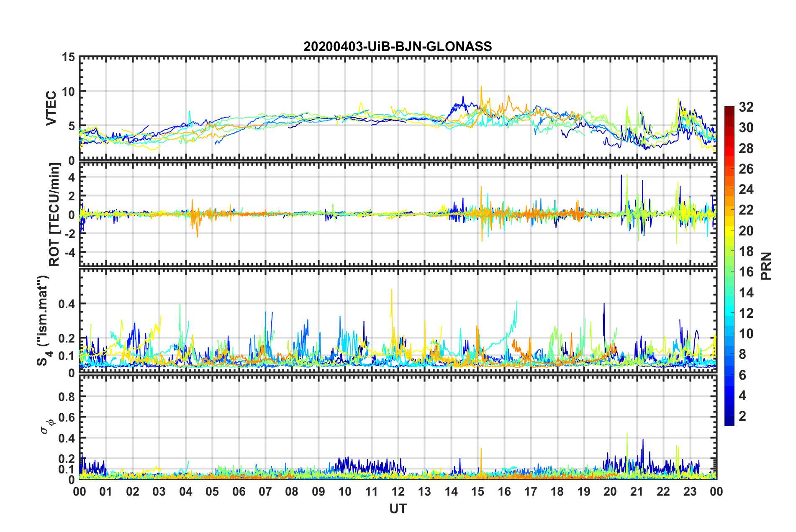Click sigma-phi axis tick label "0.8"
Image resolution: width=796 pixels, height=532 pixels.
(67, 396)
